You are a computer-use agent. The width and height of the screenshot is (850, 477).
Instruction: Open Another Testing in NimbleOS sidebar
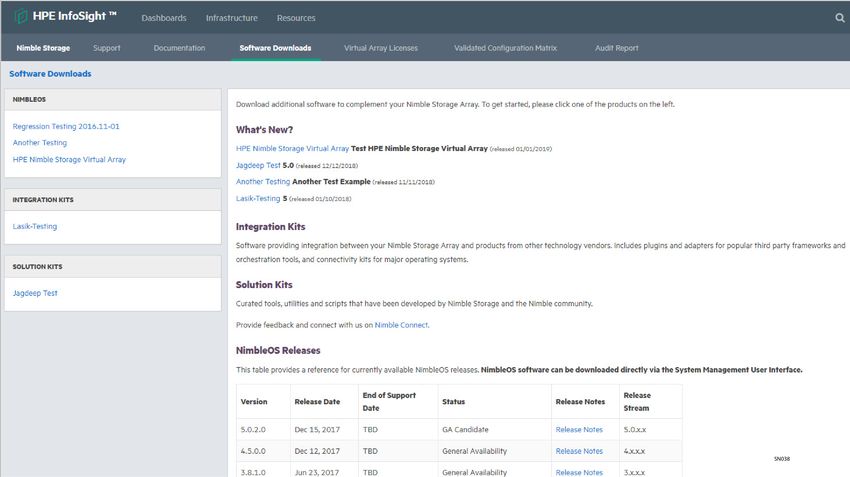[40, 143]
